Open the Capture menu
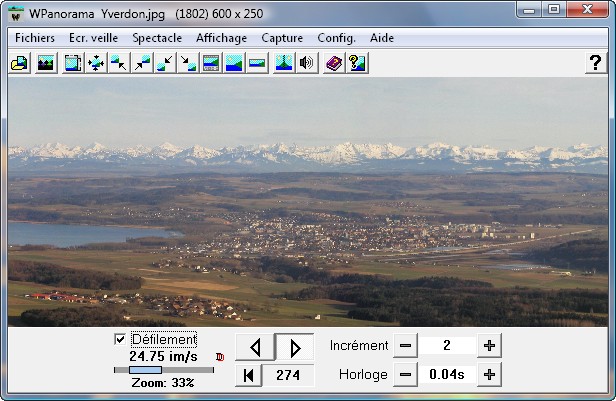 pyautogui.click(x=282, y=38)
